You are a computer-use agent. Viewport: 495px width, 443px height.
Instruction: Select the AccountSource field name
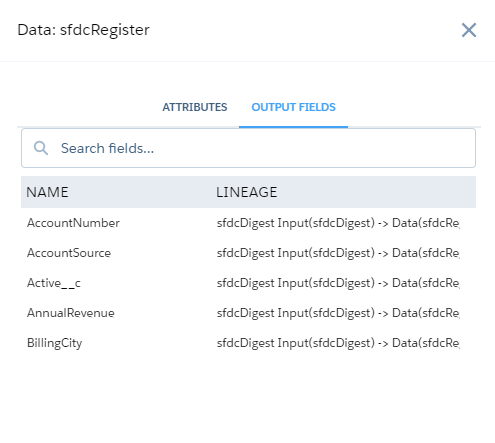[x=69, y=253]
